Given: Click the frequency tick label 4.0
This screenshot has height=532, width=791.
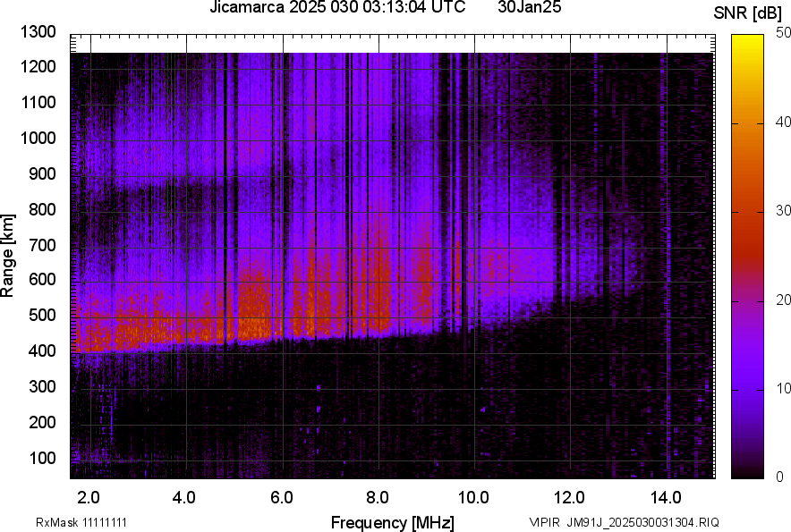Looking at the screenshot, I should [x=184, y=498].
